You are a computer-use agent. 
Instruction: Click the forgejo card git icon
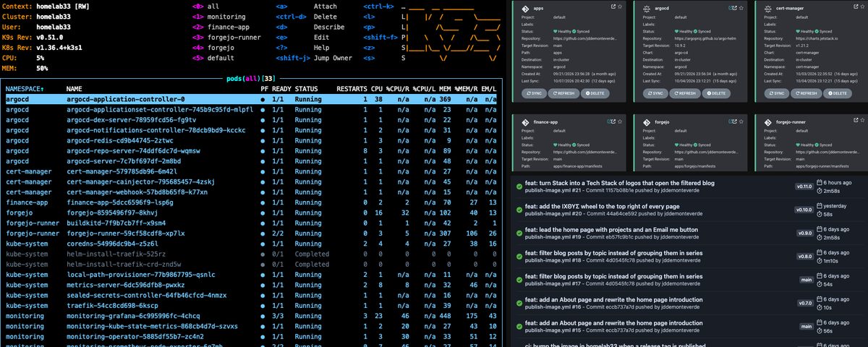(645, 122)
